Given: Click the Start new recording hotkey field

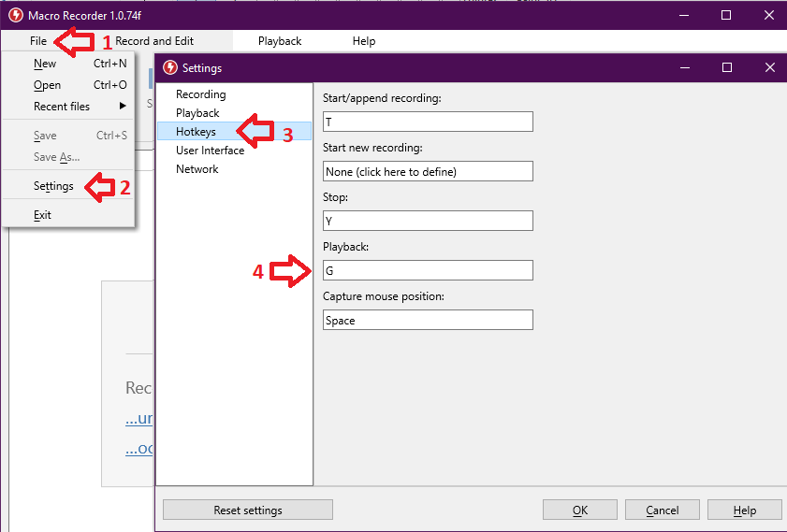Looking at the screenshot, I should 427,171.
